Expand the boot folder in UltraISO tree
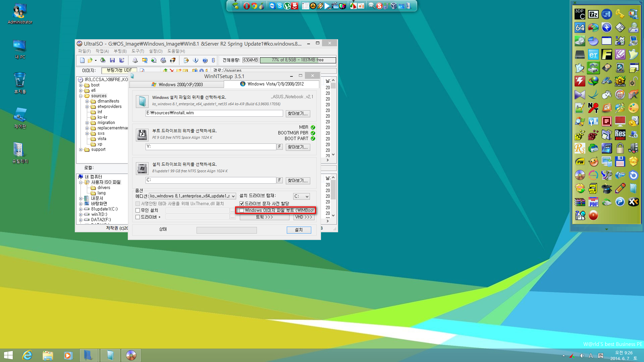644x362 pixels. click(x=81, y=85)
